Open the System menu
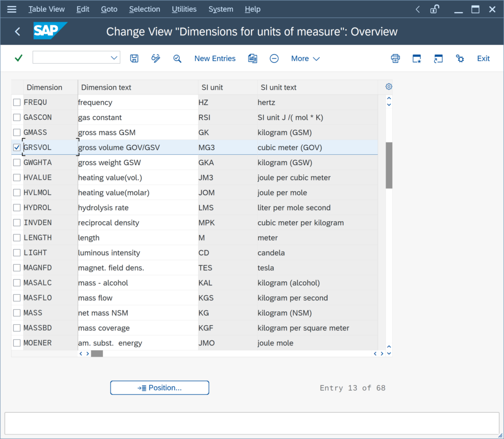 (x=220, y=9)
